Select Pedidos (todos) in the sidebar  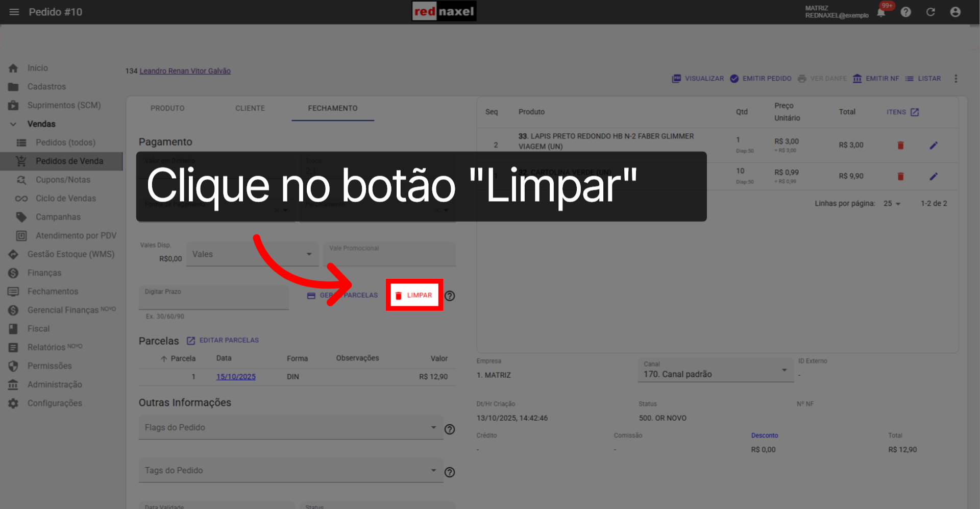coord(65,142)
